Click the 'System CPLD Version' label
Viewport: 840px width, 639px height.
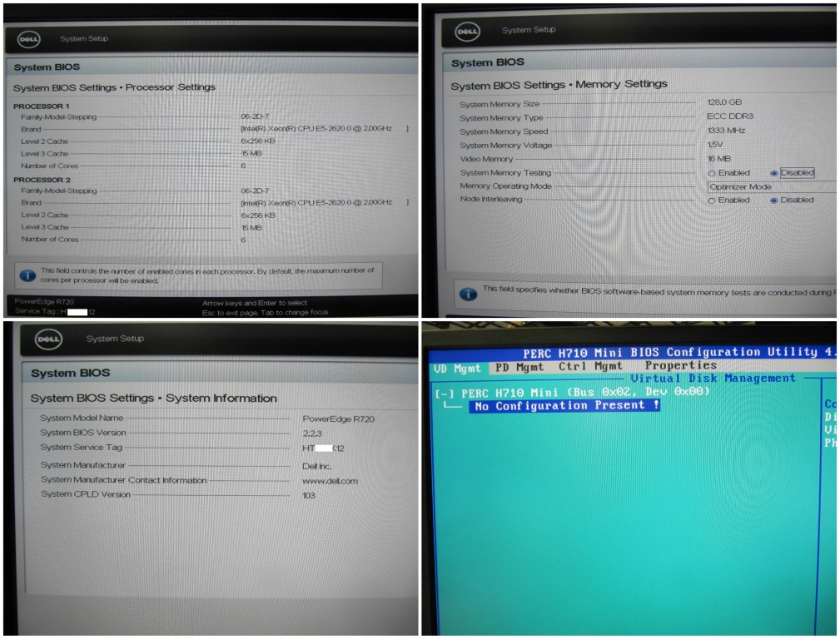point(86,494)
